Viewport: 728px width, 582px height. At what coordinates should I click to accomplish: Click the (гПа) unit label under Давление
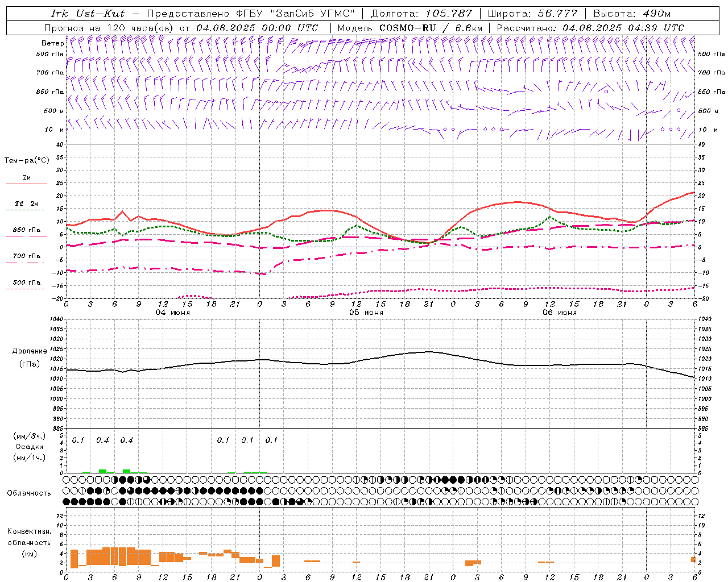30,364
